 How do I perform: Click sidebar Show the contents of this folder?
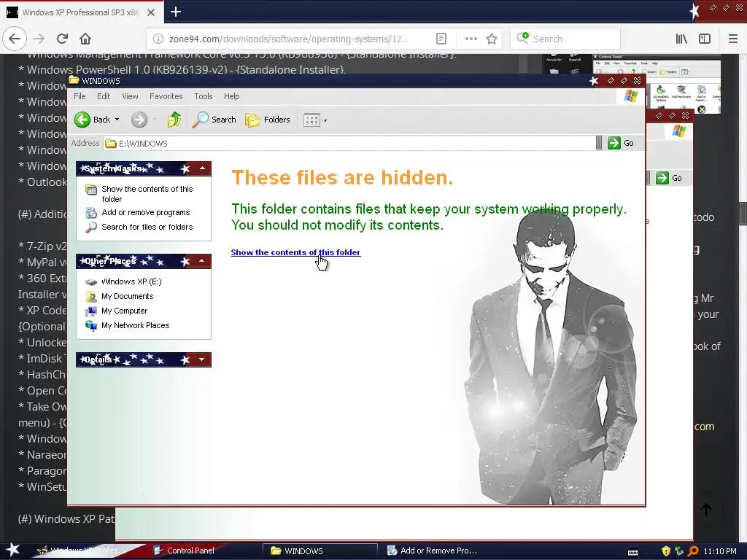147,194
